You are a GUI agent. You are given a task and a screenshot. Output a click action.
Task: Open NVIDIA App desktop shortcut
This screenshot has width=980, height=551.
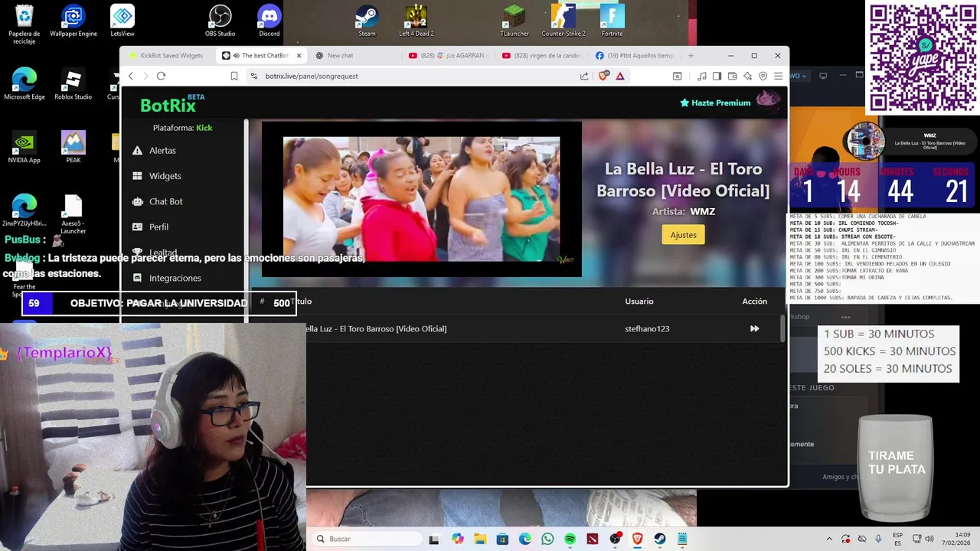click(x=24, y=148)
